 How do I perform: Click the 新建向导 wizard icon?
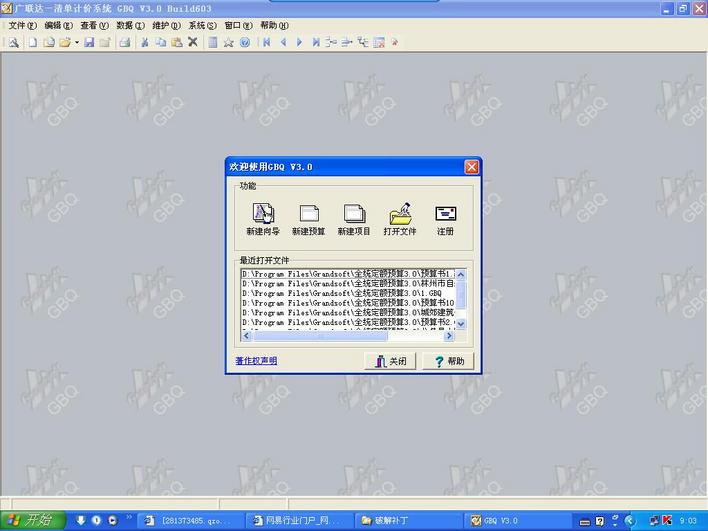263,213
